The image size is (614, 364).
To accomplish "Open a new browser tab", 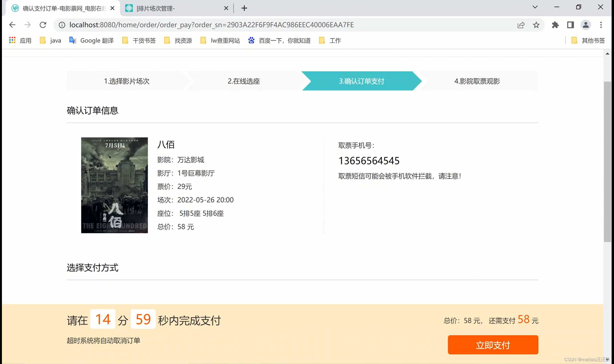I will tap(244, 8).
